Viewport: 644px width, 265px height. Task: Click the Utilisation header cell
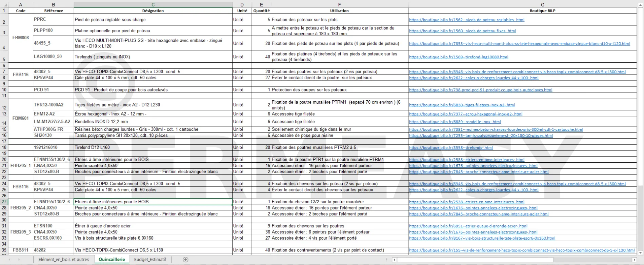tap(340, 11)
